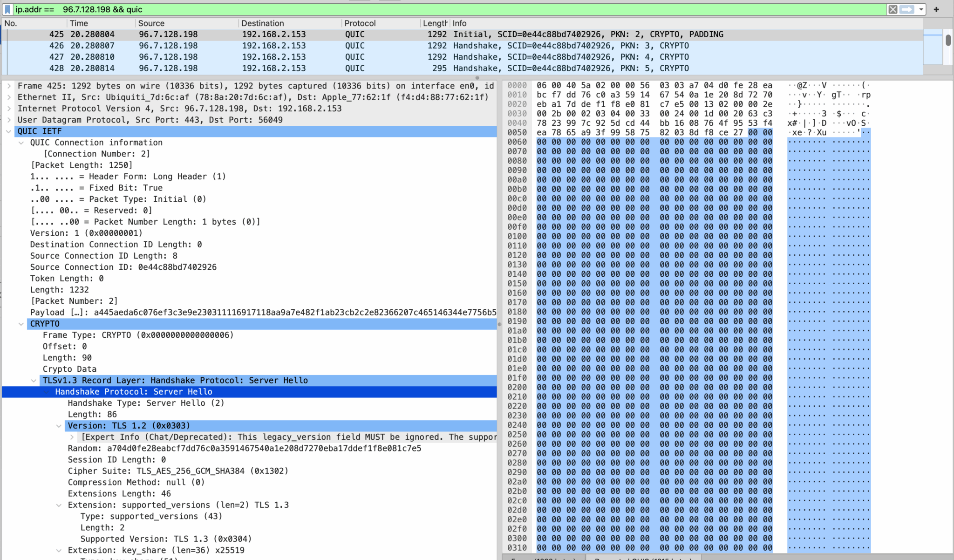Click the display filter bookmark icon
Screen dimensions: 954x560
[7, 9]
